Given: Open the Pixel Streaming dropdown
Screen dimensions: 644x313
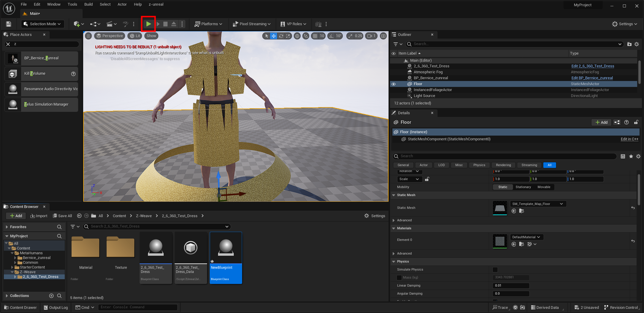Looking at the screenshot, I should pos(252,24).
